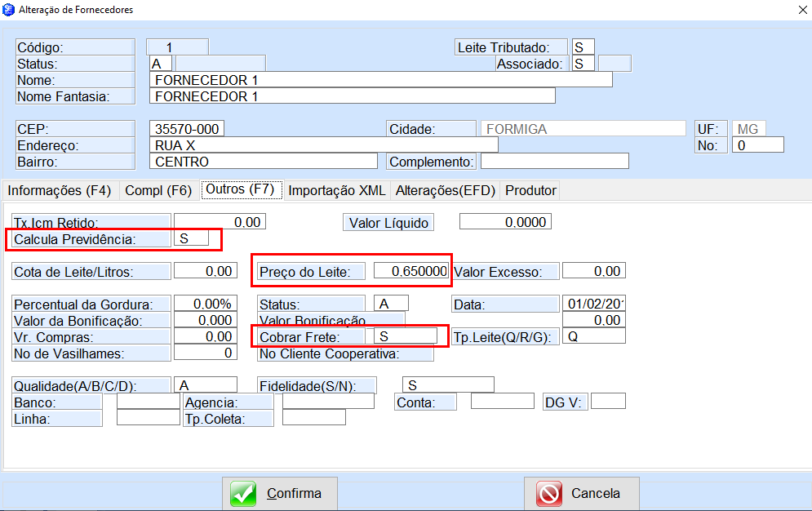The height and width of the screenshot is (511, 812).
Task: Close the Alteração de Fornecedores window
Action: click(x=801, y=10)
